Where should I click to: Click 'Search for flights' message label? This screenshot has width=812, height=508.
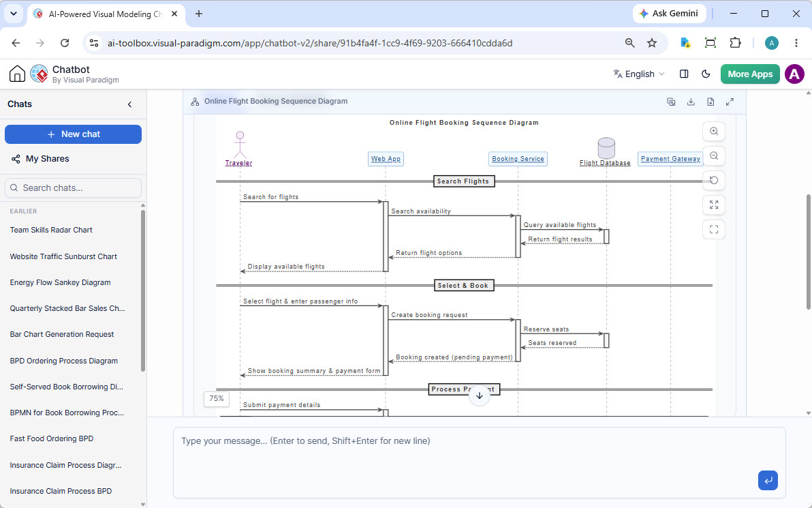[271, 197]
